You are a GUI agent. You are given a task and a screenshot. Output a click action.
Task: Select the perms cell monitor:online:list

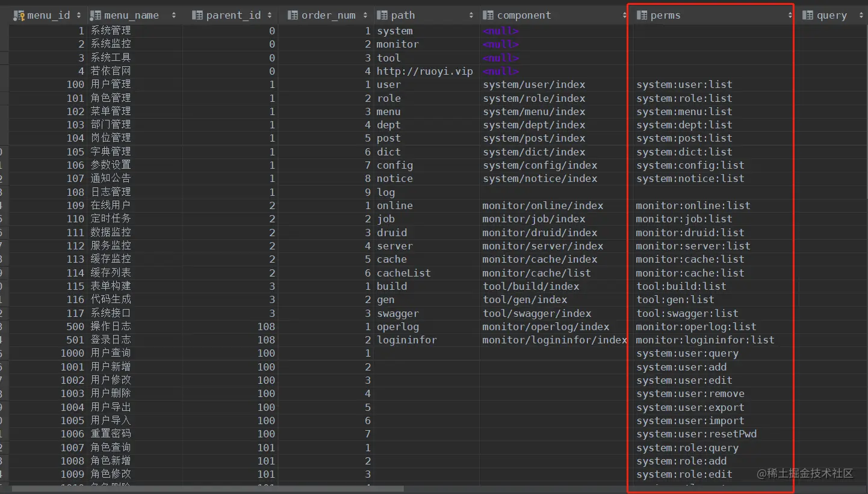click(693, 205)
